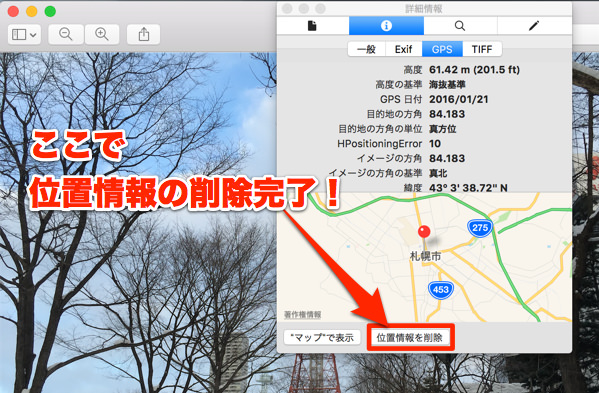Select the annotations pencil inspector tab
The image size is (599, 393).
(x=534, y=26)
